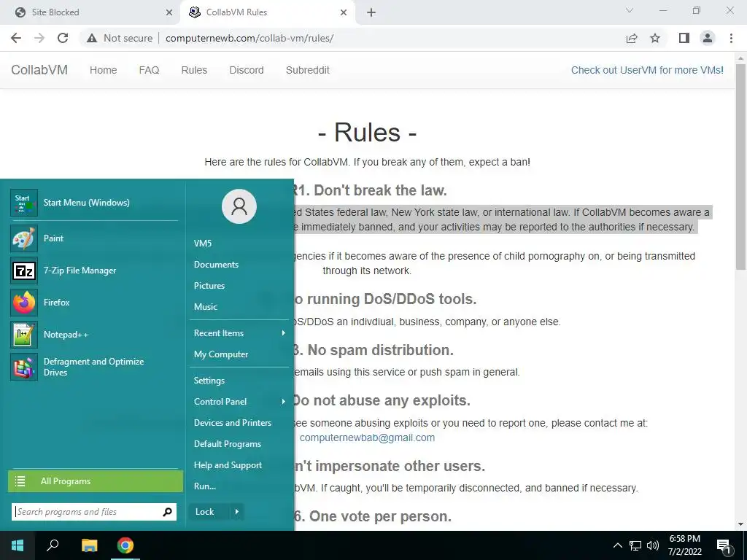The height and width of the screenshot is (560, 747).
Task: Go forward in Chrome
Action: click(39, 38)
